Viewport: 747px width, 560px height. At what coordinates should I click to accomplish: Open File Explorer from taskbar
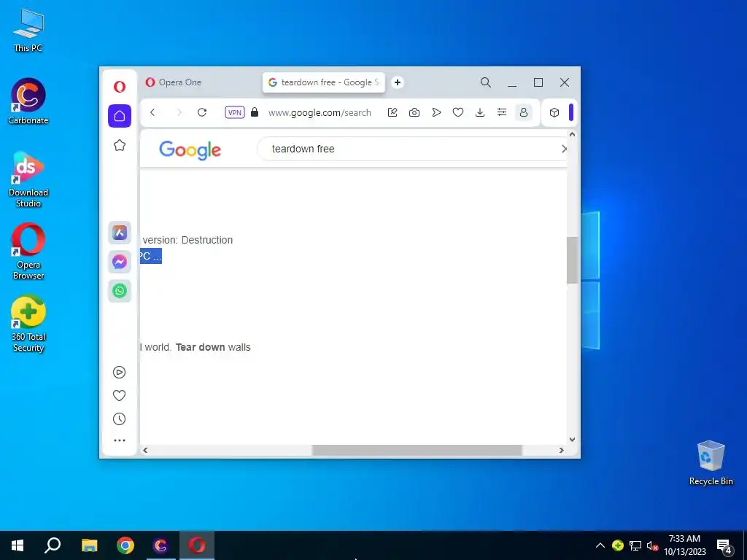89,545
